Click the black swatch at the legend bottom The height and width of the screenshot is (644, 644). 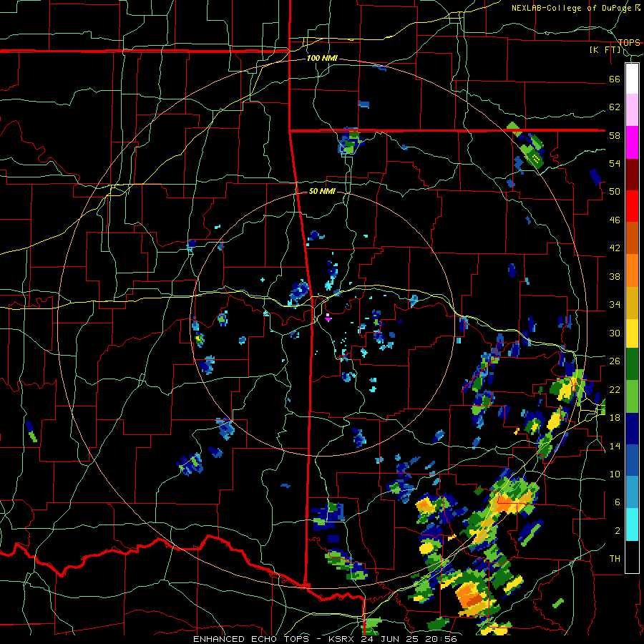click(x=632, y=557)
